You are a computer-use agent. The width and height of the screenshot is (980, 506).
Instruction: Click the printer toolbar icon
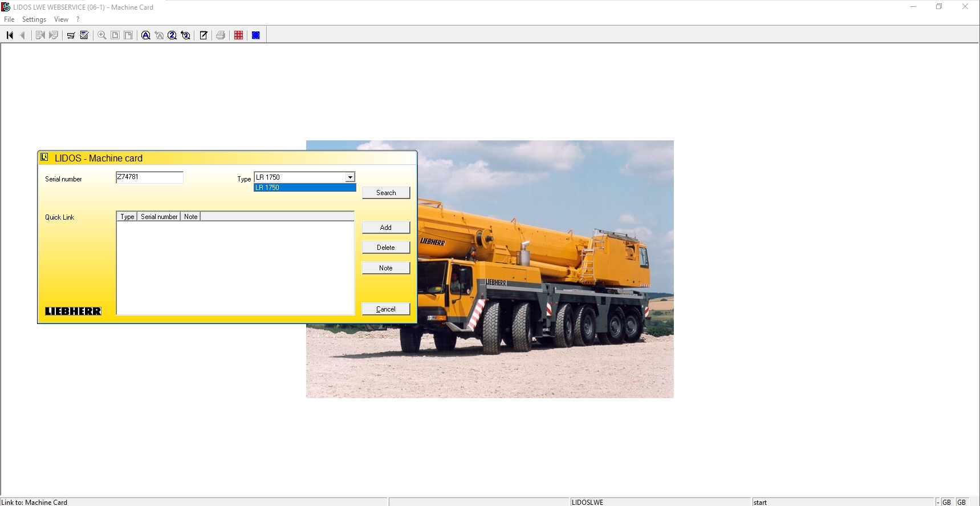coord(221,35)
